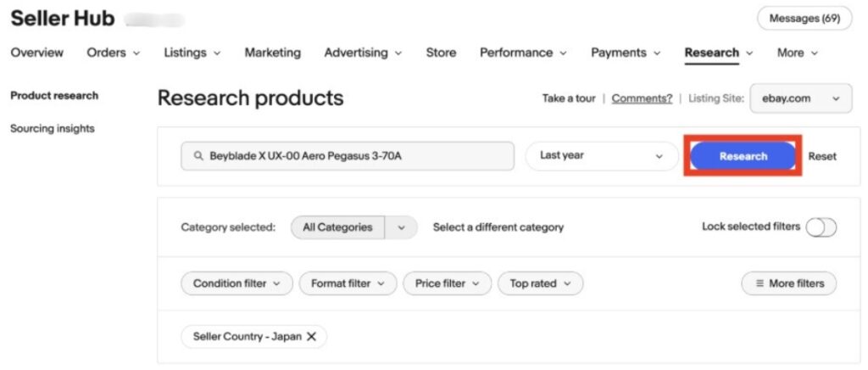Open the Format filter dropdown

pos(348,283)
